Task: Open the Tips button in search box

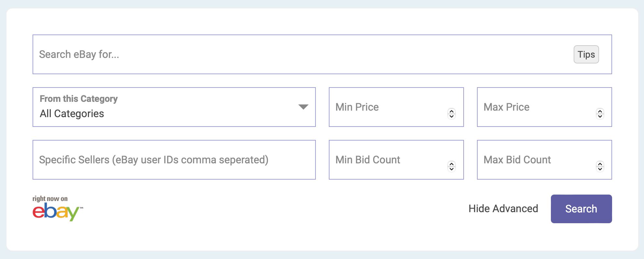Action: (586, 54)
